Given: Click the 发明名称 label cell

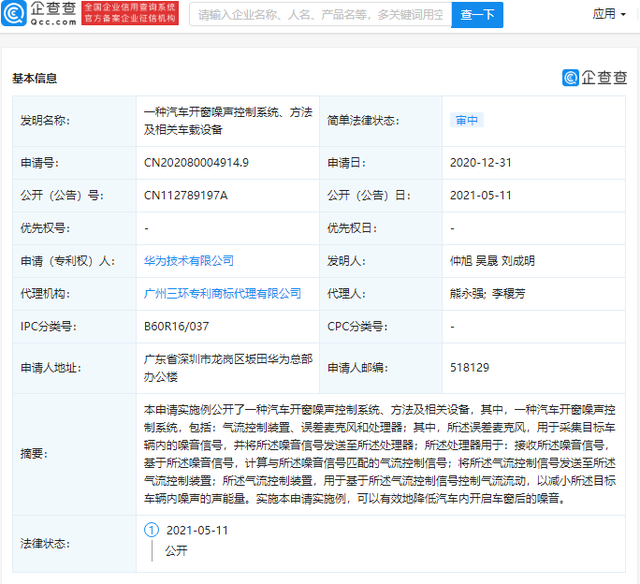Looking at the screenshot, I should [x=74, y=121].
